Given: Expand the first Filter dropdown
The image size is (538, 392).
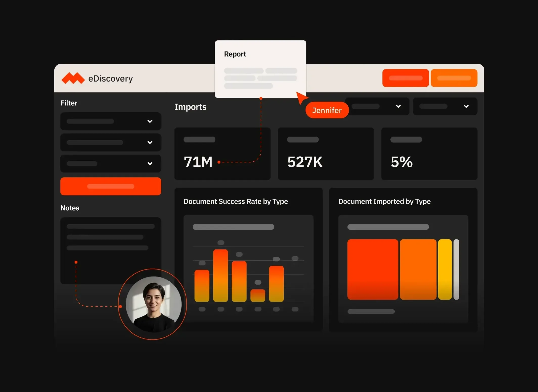Looking at the screenshot, I should [x=110, y=121].
